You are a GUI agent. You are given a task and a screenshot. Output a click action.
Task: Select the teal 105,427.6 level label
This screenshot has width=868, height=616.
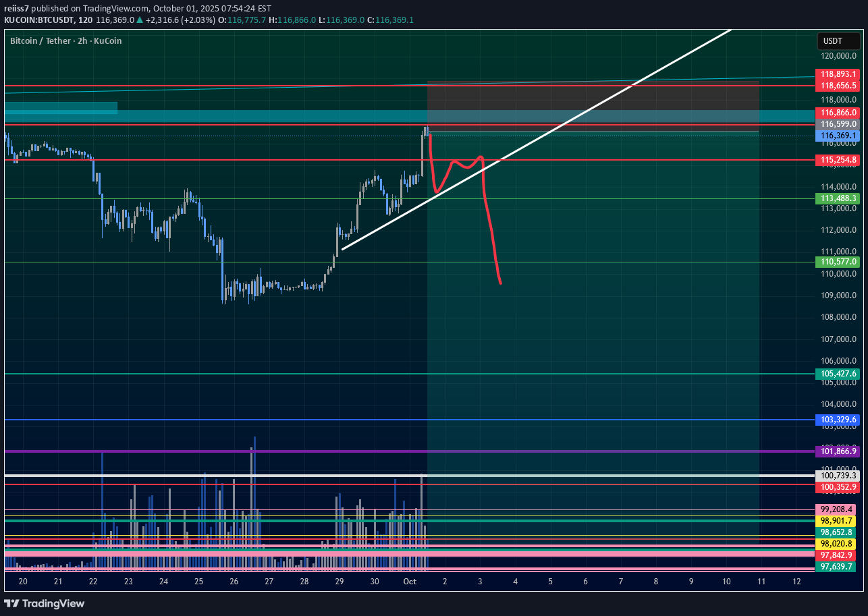[837, 374]
